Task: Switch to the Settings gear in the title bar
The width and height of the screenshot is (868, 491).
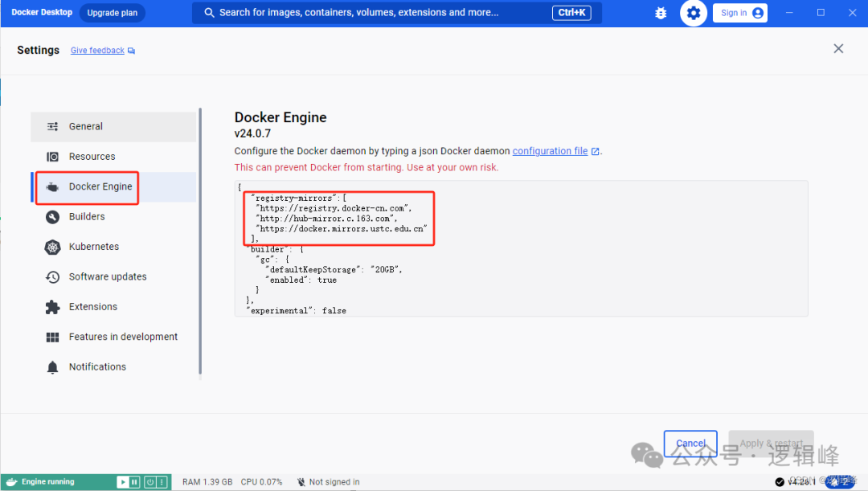Action: tap(693, 13)
